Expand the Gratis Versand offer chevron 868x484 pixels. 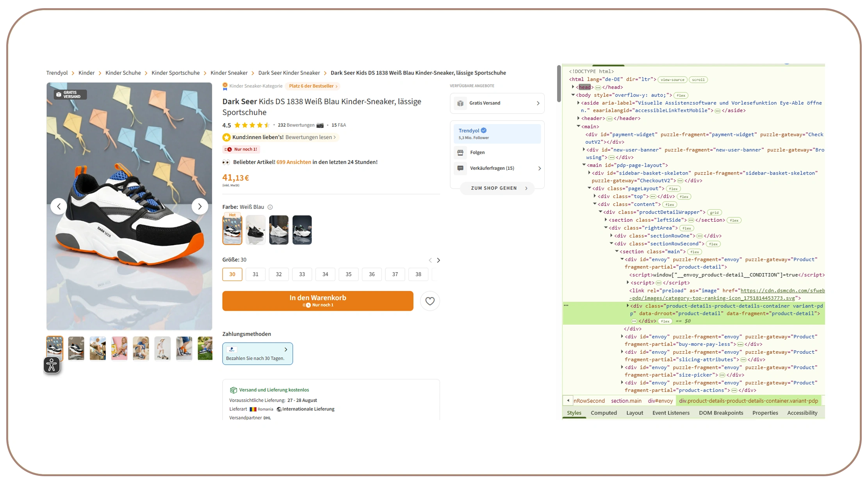[538, 103]
